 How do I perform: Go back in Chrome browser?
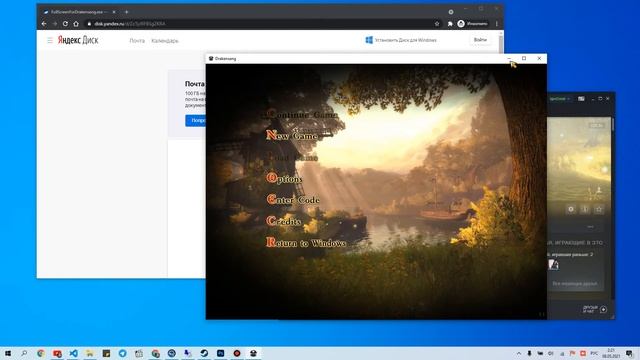pyautogui.click(x=44, y=24)
